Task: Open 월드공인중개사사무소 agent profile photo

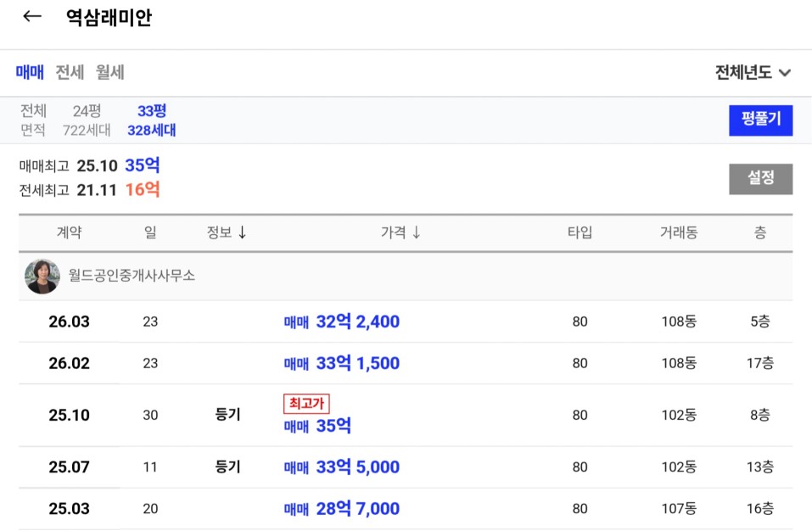Action: point(42,277)
